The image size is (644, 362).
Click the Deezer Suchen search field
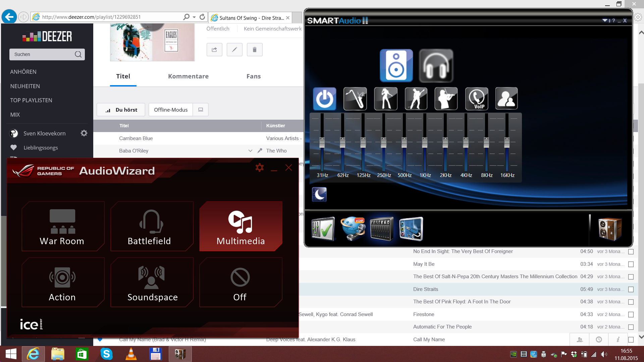pyautogui.click(x=47, y=54)
